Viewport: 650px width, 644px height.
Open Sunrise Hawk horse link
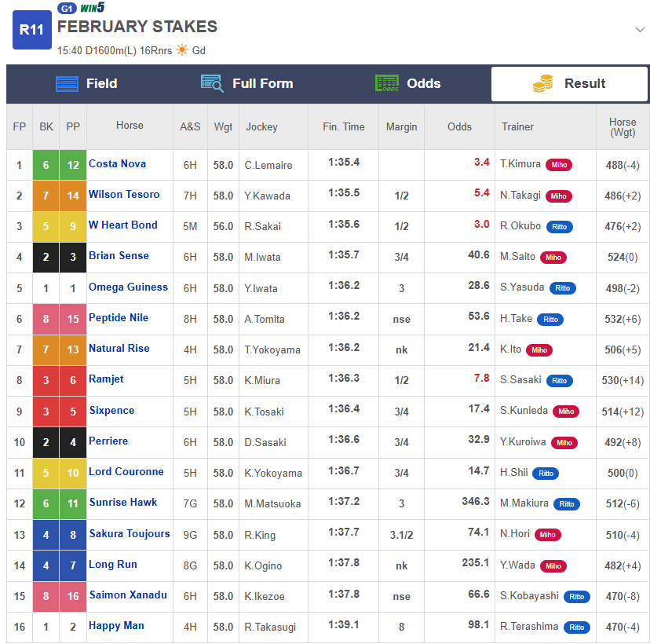123,503
